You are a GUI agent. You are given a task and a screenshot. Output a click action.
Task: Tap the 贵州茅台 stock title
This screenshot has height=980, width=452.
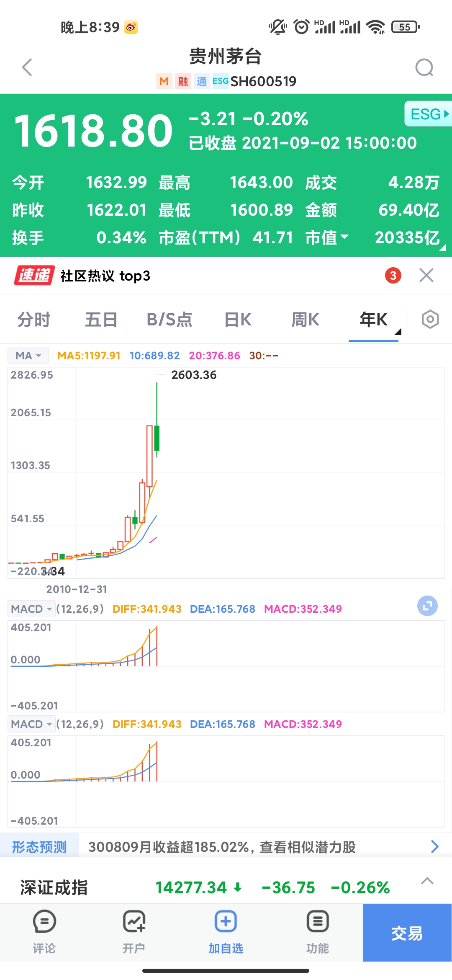(226, 56)
